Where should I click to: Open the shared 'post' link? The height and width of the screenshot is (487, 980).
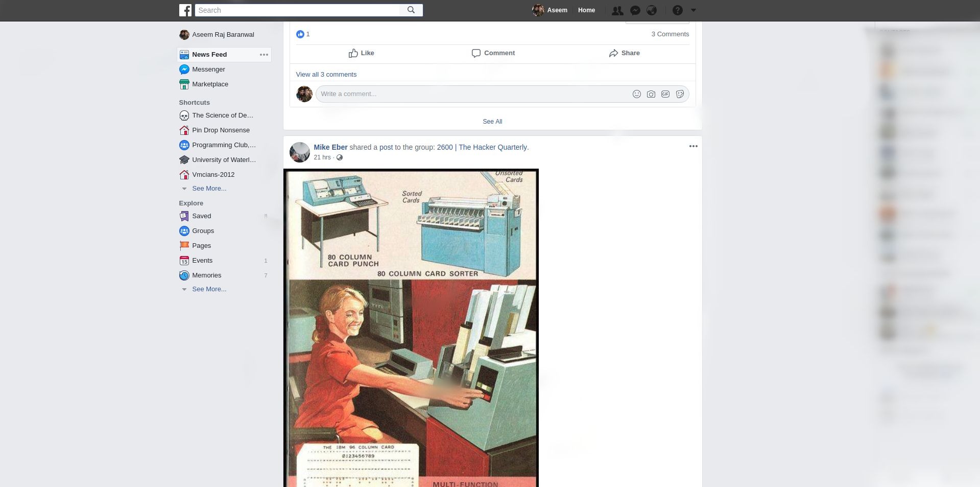click(x=386, y=147)
